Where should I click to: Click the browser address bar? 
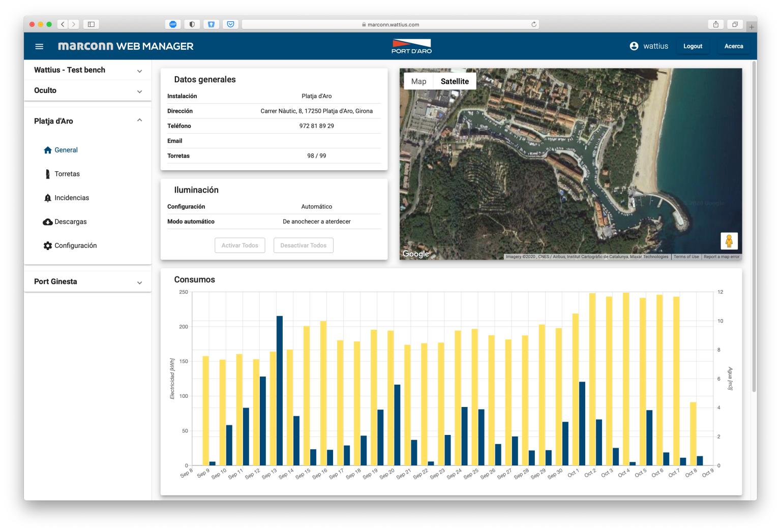tap(390, 24)
